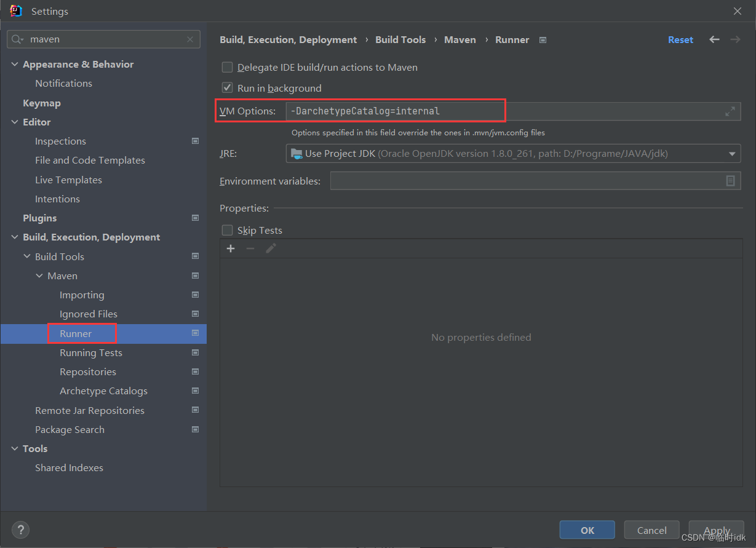Image resolution: width=756 pixels, height=548 pixels.
Task: Click project icon beside Repositories row
Action: tap(195, 371)
